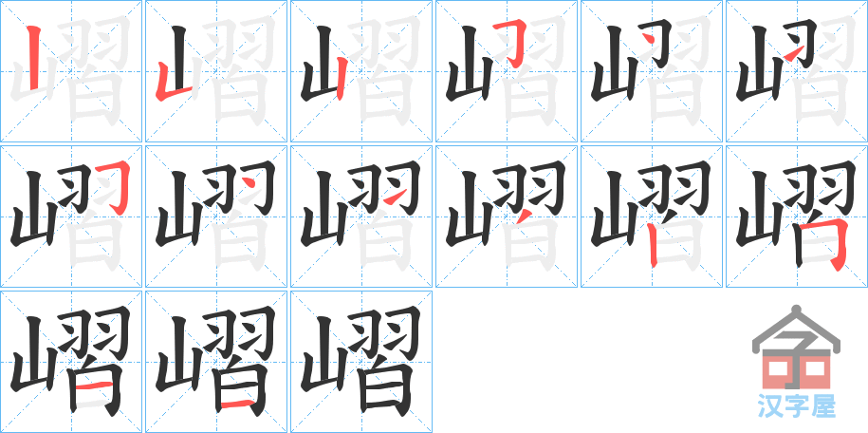Click the eleventh stroke step with red vertical

(x=652, y=216)
